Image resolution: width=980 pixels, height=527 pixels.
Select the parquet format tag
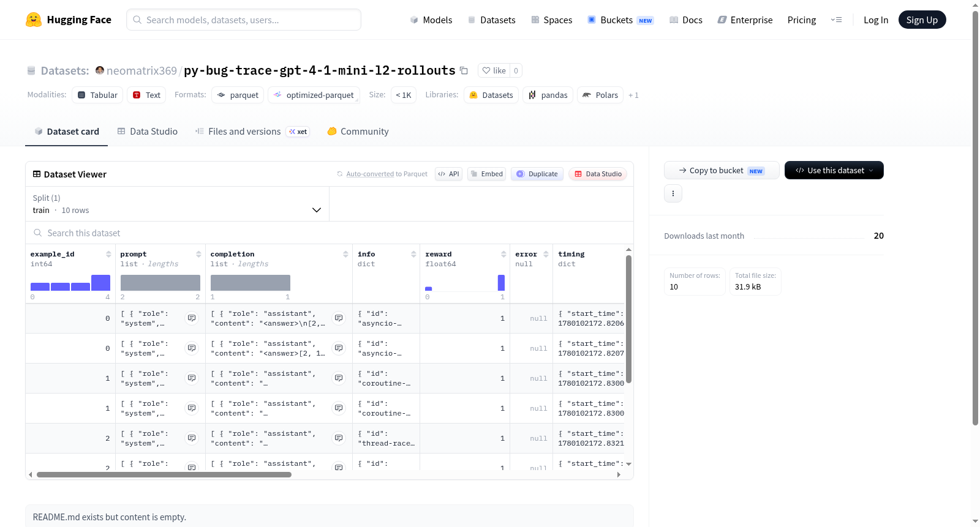(x=238, y=95)
